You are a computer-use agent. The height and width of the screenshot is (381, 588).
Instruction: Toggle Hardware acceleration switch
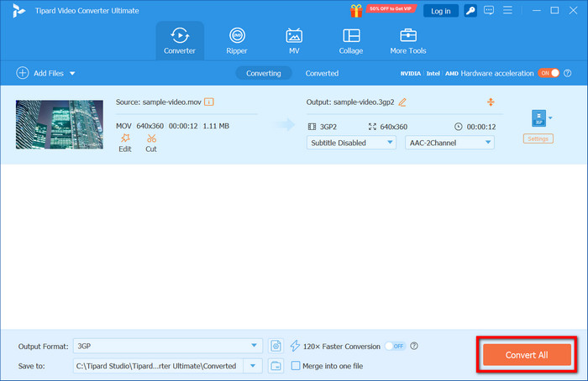click(548, 73)
